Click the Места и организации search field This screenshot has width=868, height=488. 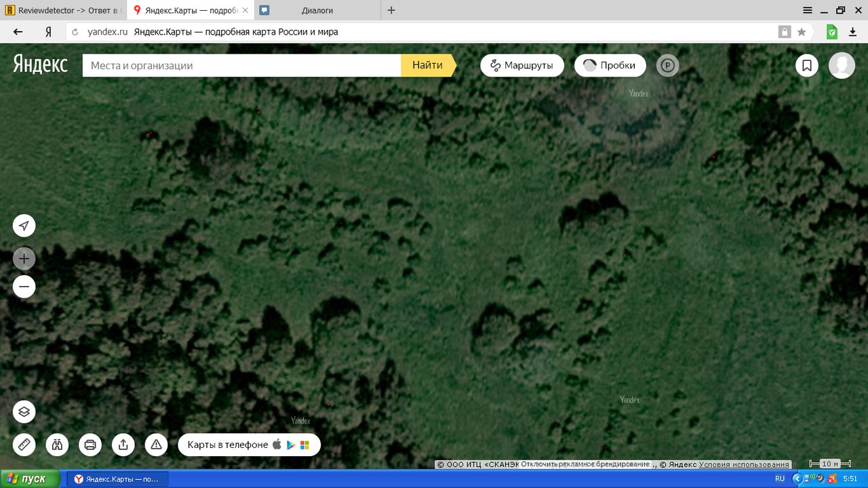coord(241,66)
